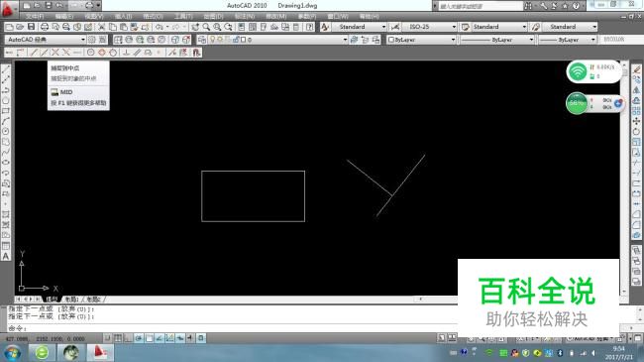Toggle Polar Tracking in status bar
644x362 pixels.
click(139, 338)
